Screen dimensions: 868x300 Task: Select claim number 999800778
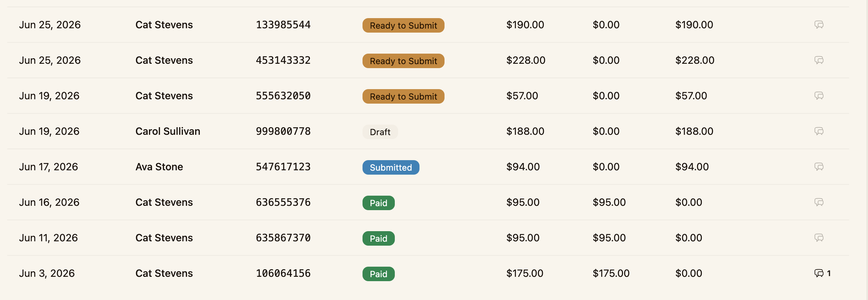283,131
